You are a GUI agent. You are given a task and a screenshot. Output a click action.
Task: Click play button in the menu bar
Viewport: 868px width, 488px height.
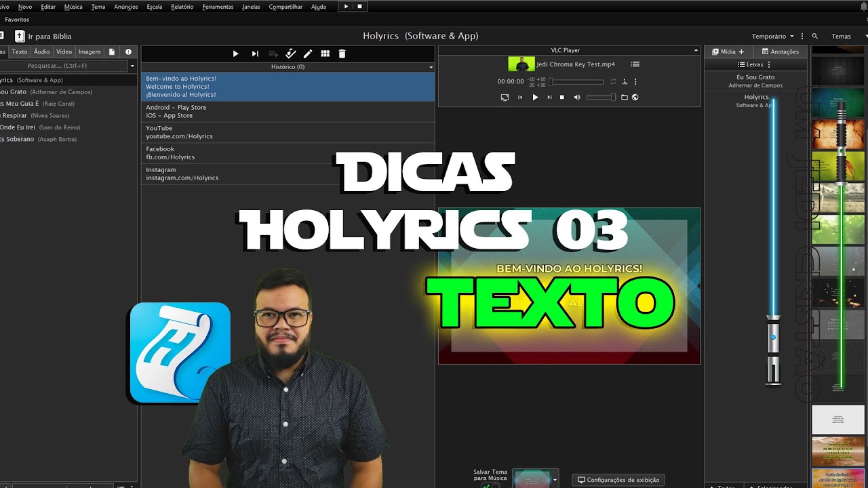pos(346,6)
